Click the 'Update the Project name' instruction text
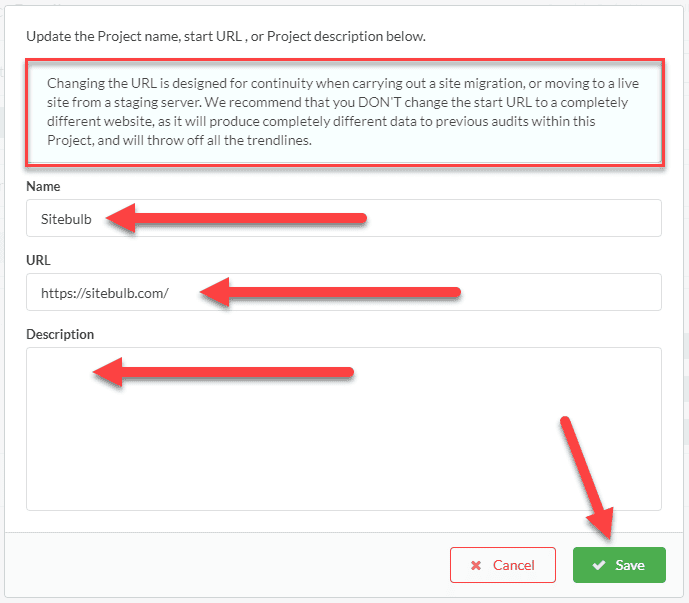This screenshot has height=603, width=689. point(226,36)
